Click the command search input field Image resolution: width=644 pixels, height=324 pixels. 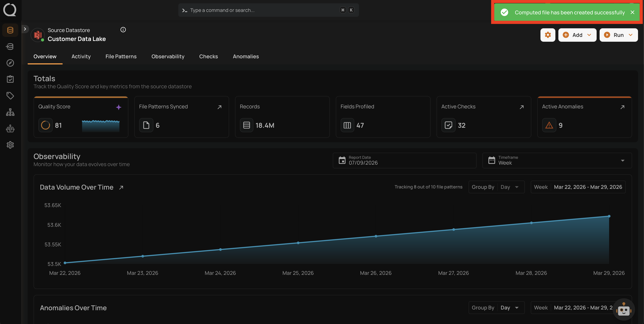[268, 10]
